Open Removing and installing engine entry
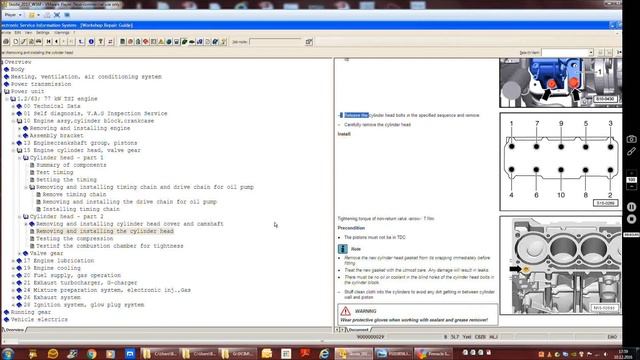 [x=80, y=128]
